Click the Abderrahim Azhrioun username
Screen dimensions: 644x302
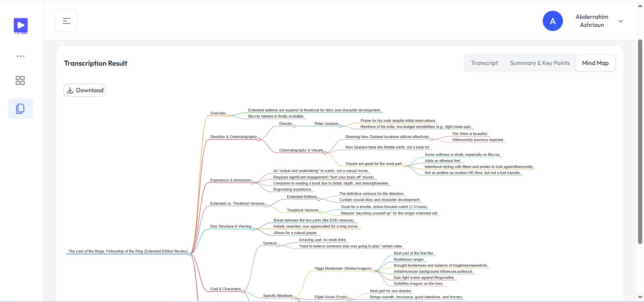[592, 21]
